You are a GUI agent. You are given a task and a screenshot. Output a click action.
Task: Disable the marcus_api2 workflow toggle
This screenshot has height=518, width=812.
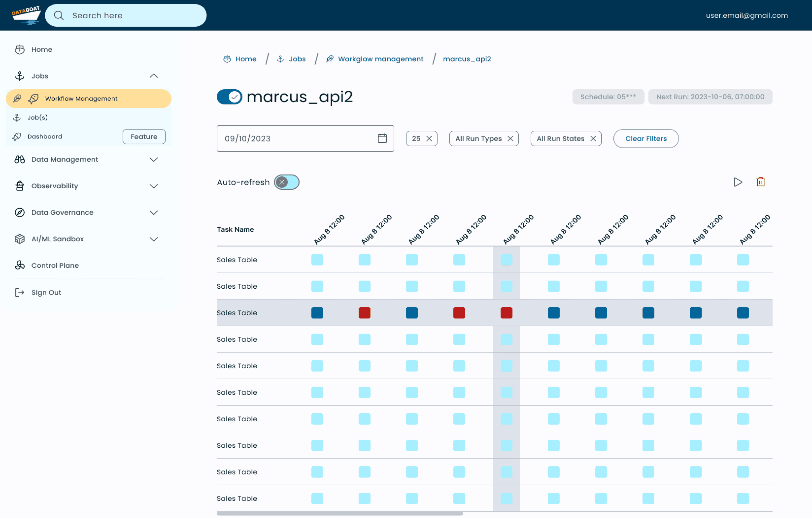[229, 97]
